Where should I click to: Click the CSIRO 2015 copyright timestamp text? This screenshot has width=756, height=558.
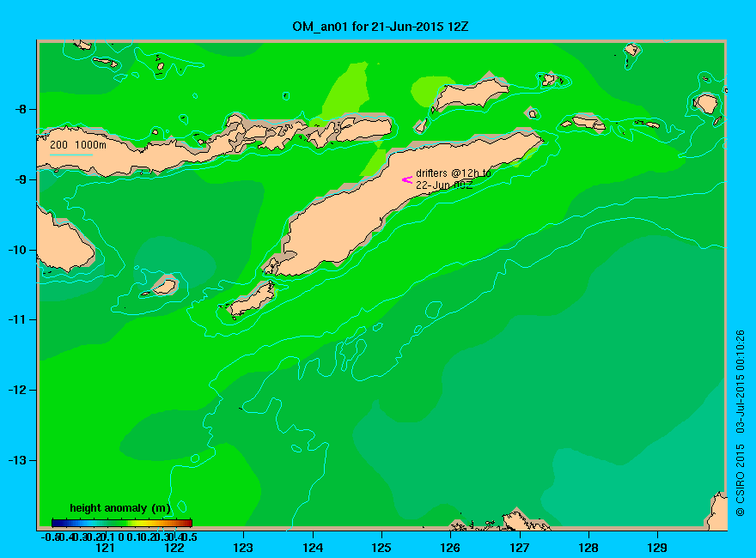[x=740, y=423]
